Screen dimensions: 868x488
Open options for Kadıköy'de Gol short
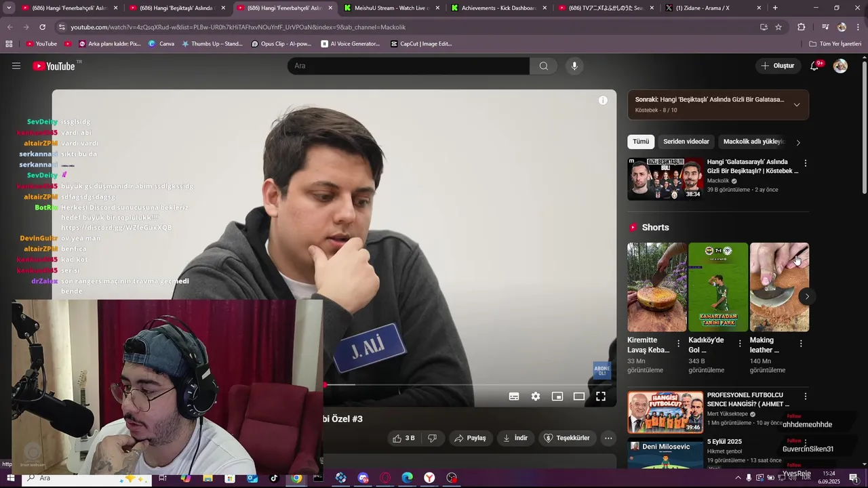coord(740,344)
